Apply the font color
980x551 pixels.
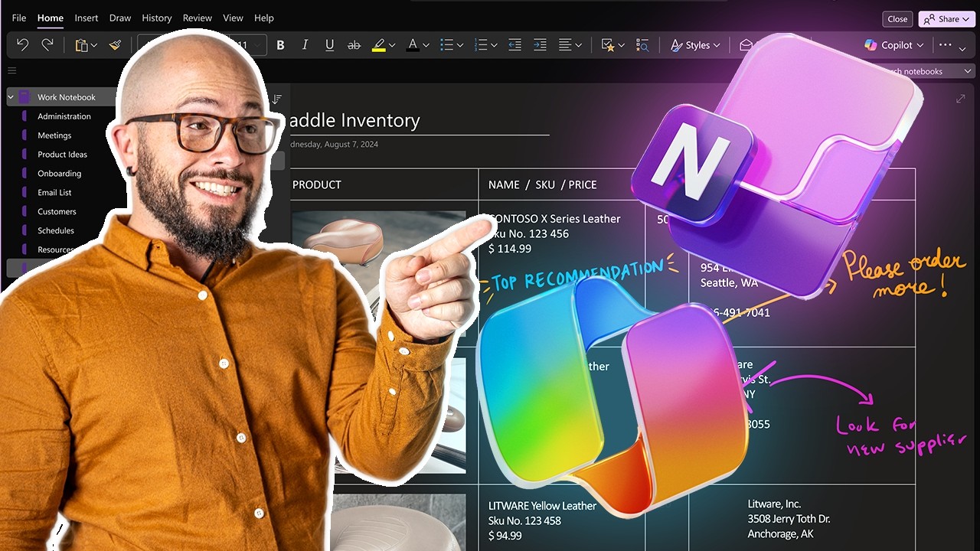(413, 45)
